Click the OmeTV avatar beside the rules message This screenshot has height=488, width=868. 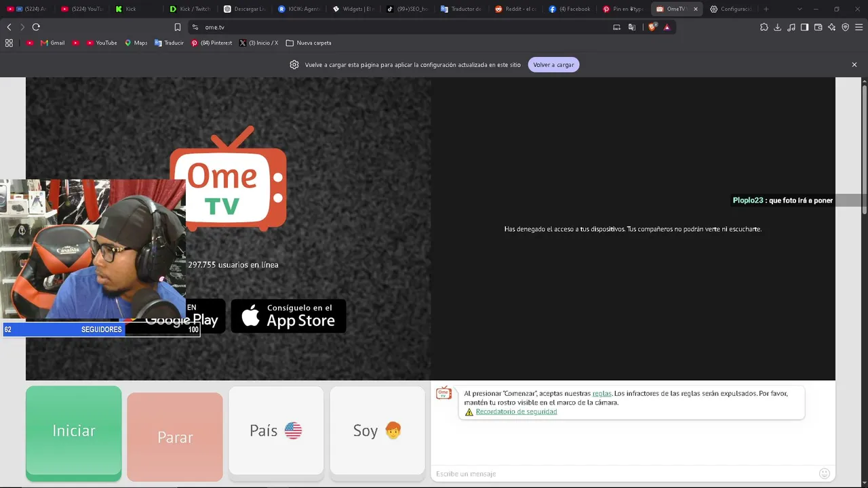[x=443, y=393]
